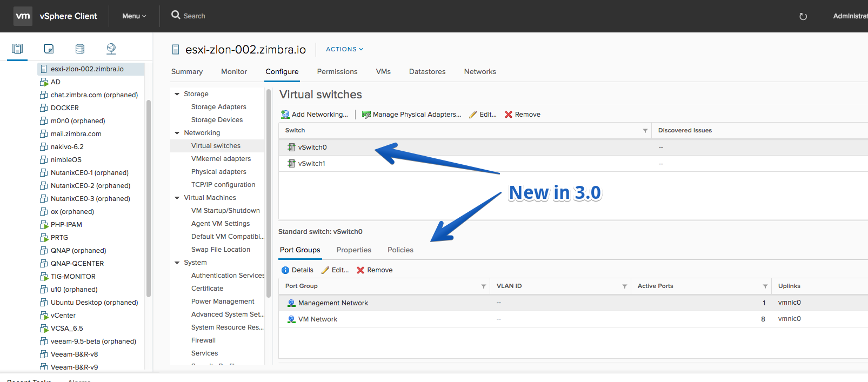Click the red X Remove switch icon
Screen dimensions: 868x382
point(509,115)
